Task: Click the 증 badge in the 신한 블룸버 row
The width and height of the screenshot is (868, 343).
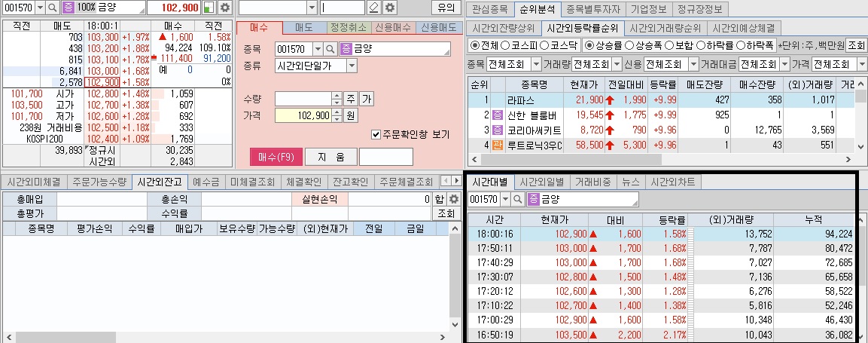Action: click(x=497, y=115)
